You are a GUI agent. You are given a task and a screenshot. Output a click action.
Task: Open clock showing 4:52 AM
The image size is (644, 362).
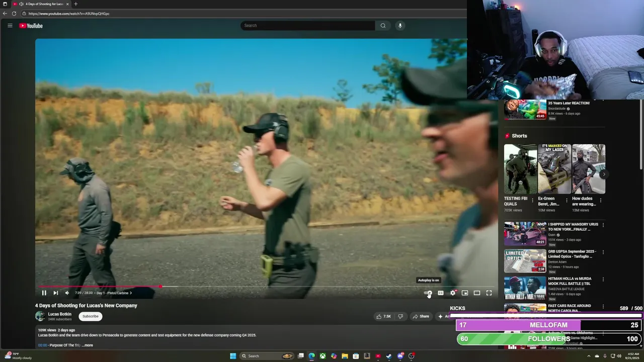(x=631, y=356)
